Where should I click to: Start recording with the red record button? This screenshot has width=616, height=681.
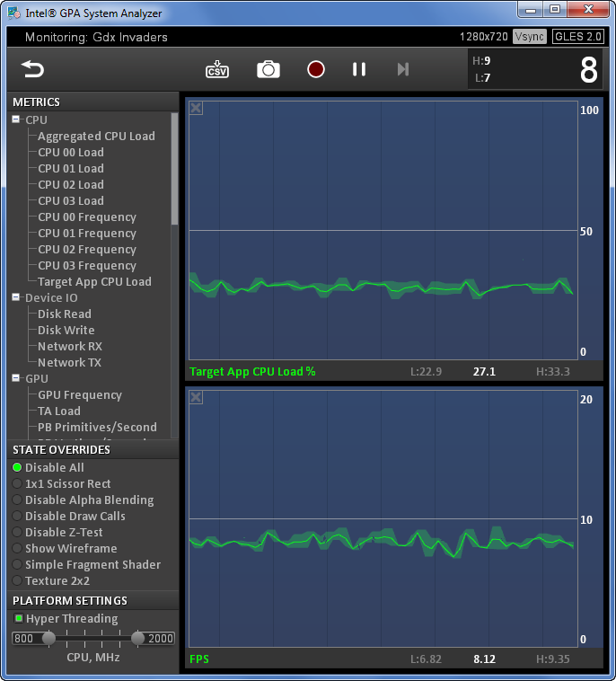[x=315, y=69]
